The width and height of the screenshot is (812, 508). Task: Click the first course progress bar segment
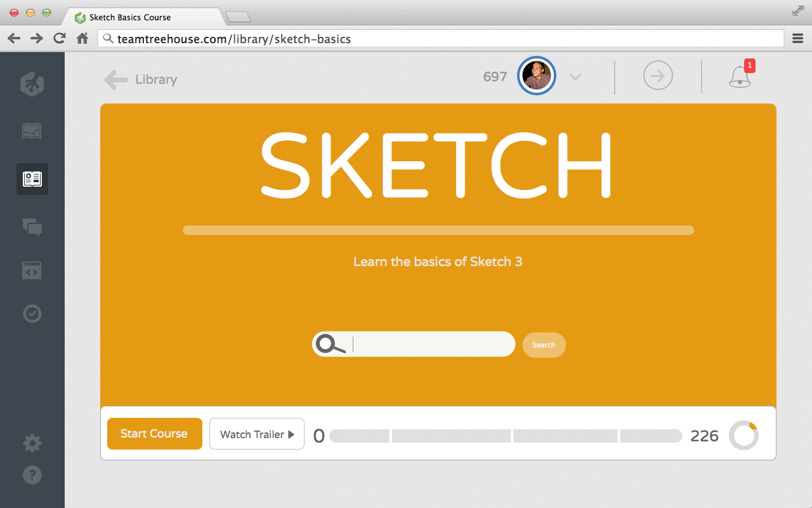pyautogui.click(x=360, y=436)
